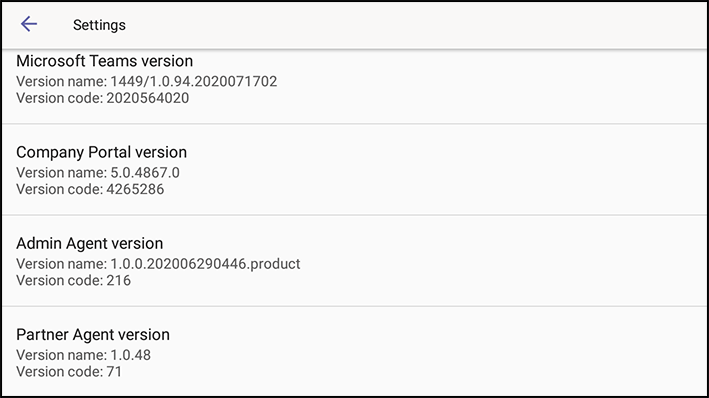Click the 1449/1.0.94.2020071702 version value
The height and width of the screenshot is (398, 709).
point(194,81)
